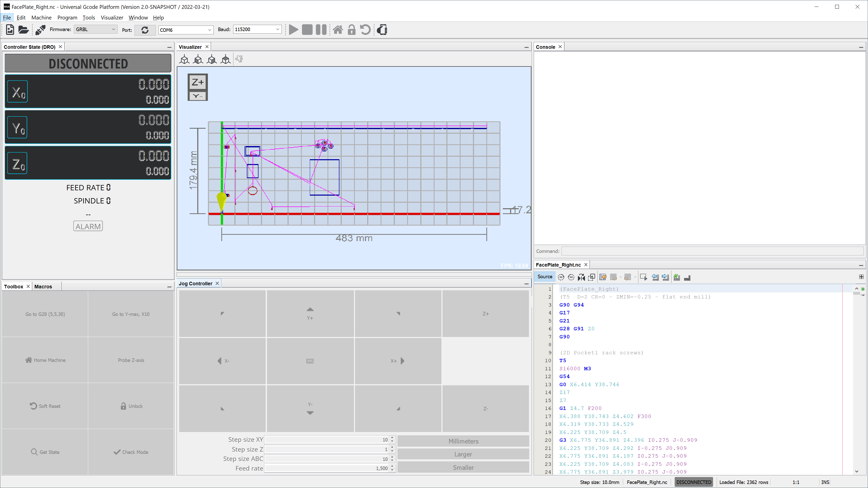Open the Firmware GRBL dropdown
Screen dimensions: 868x488
(95, 30)
